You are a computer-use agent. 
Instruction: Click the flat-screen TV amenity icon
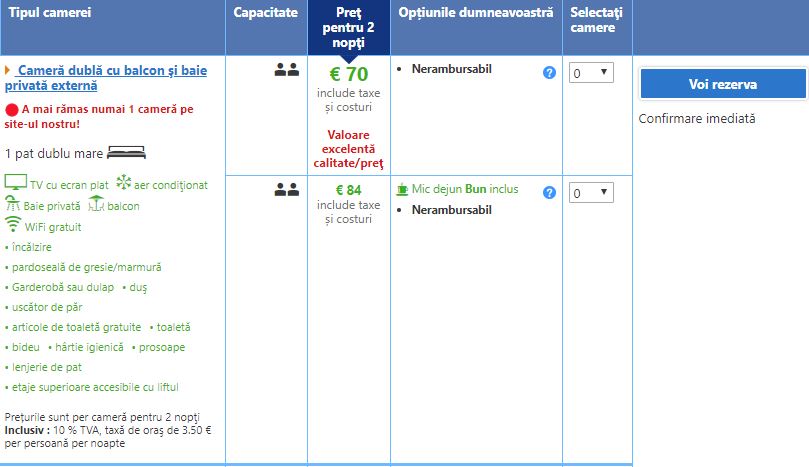15,183
